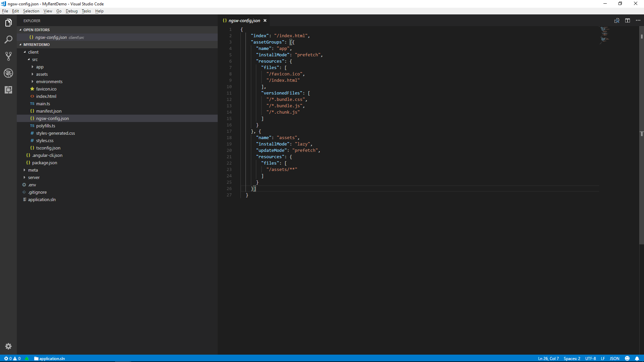This screenshot has height=362, width=644.
Task: Click the Spaces: 2 indentation setting
Action: tap(572, 358)
